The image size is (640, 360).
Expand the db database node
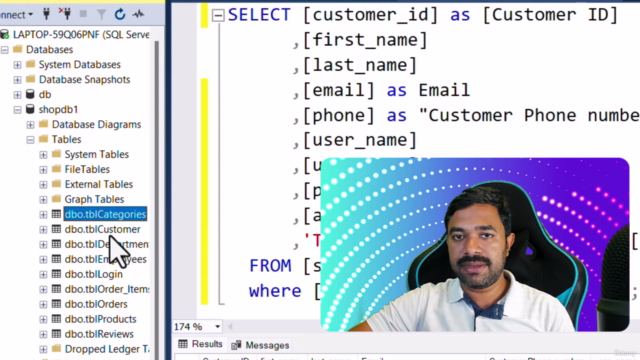(x=18, y=95)
